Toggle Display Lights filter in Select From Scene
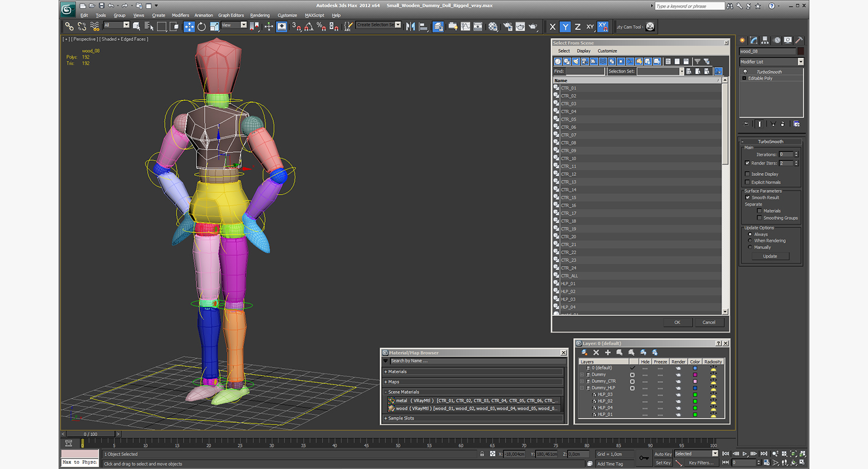 (576, 61)
